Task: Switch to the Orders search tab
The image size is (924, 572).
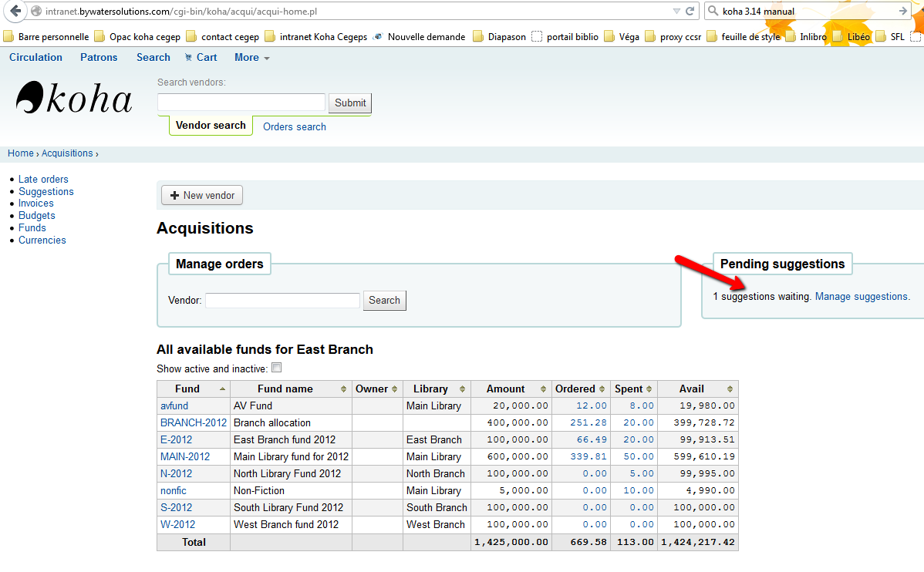Action: coord(294,127)
